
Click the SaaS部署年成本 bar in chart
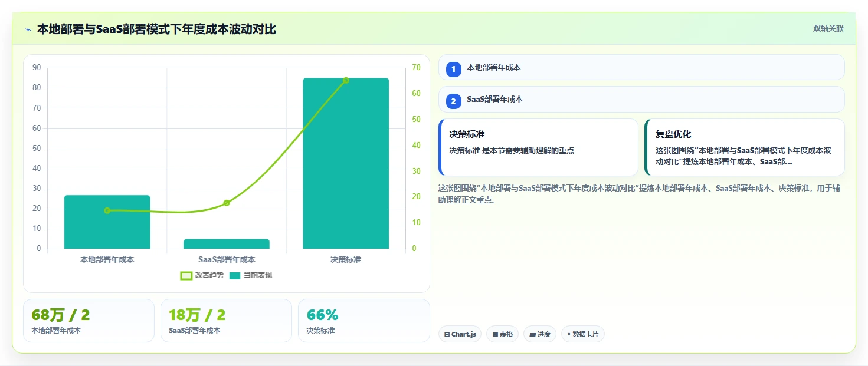(227, 243)
